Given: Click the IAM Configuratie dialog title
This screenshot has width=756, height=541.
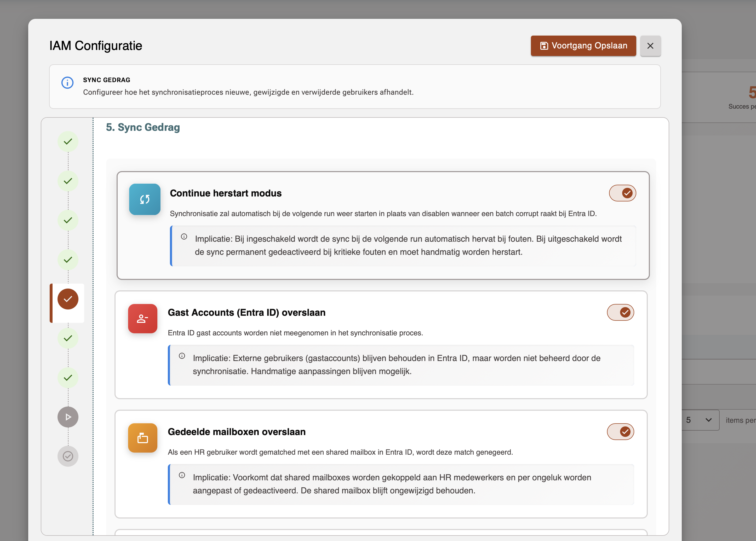Looking at the screenshot, I should (96, 46).
